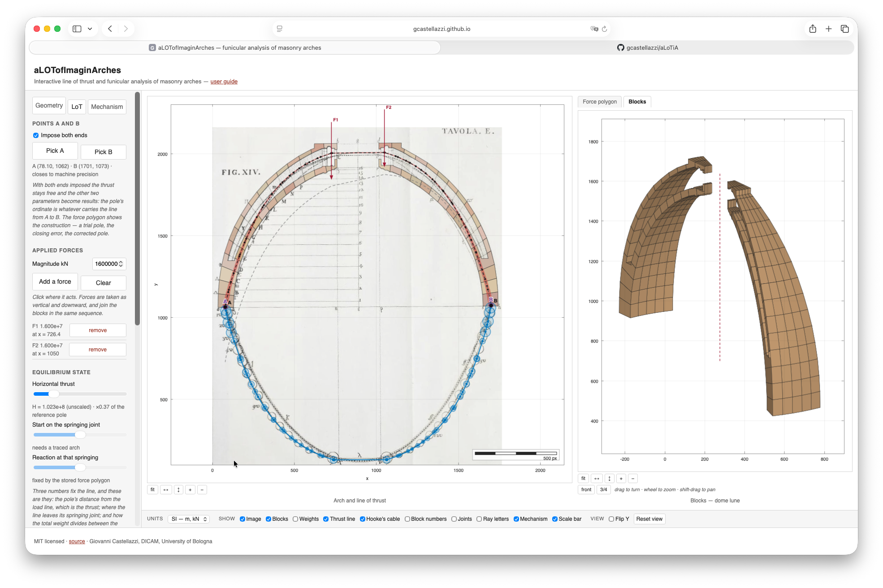Open the 'user guide' link
This screenshot has width=883, height=588.
pyautogui.click(x=224, y=82)
